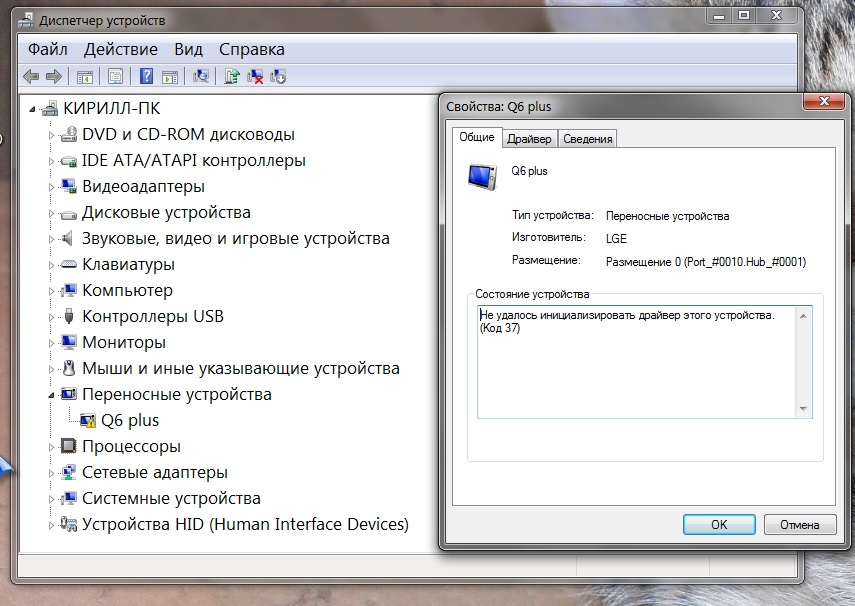Viewport: 855px width, 606px height.
Task: Scan for hardware changes toolbar icon
Action: tap(201, 76)
